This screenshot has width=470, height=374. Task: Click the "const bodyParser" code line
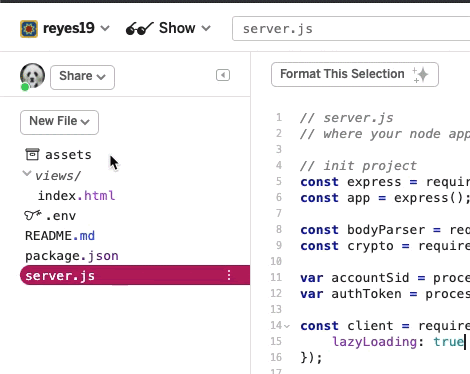tap(385, 230)
